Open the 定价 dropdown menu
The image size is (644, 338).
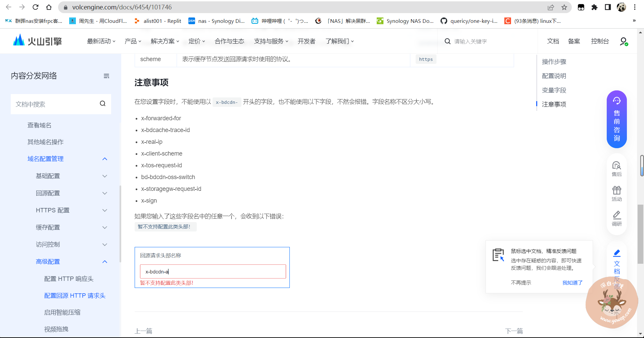pyautogui.click(x=197, y=41)
